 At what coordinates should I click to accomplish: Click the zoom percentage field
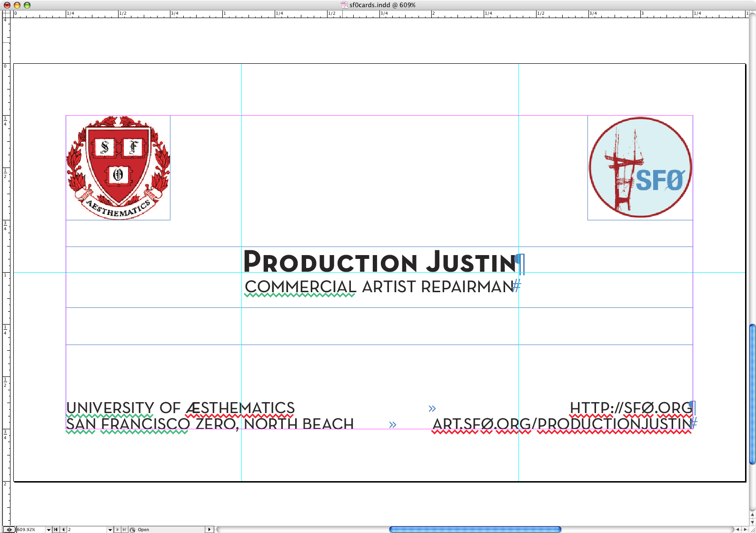coord(31,530)
